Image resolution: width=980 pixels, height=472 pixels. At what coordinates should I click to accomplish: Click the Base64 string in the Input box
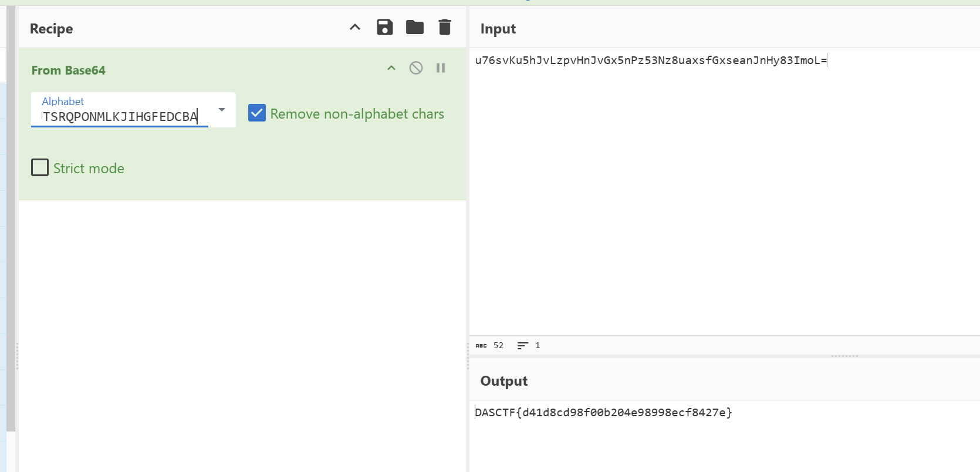650,60
